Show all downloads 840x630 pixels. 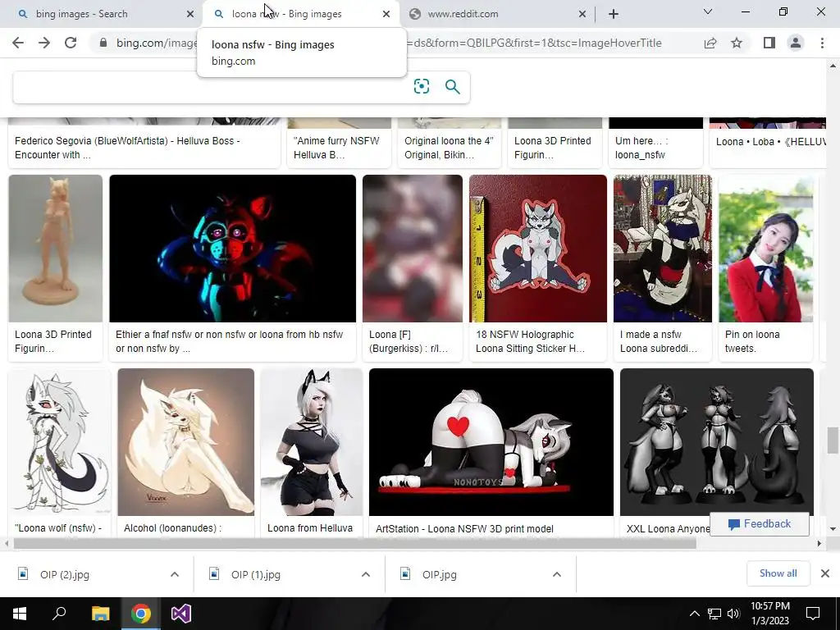pyautogui.click(x=778, y=573)
